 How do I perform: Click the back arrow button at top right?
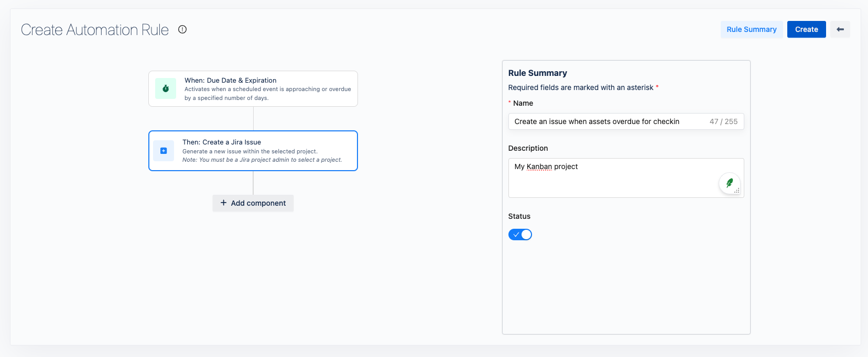point(840,29)
